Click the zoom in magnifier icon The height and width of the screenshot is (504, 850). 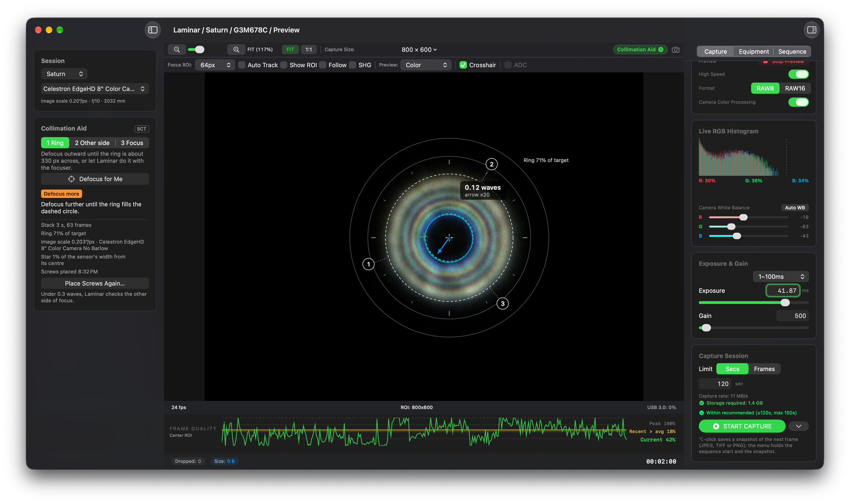click(236, 50)
